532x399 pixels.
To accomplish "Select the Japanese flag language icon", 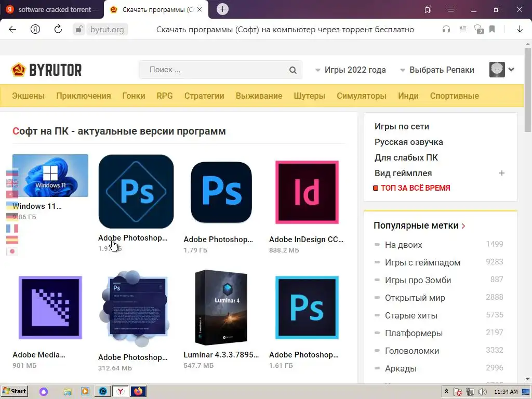I will (x=12, y=251).
